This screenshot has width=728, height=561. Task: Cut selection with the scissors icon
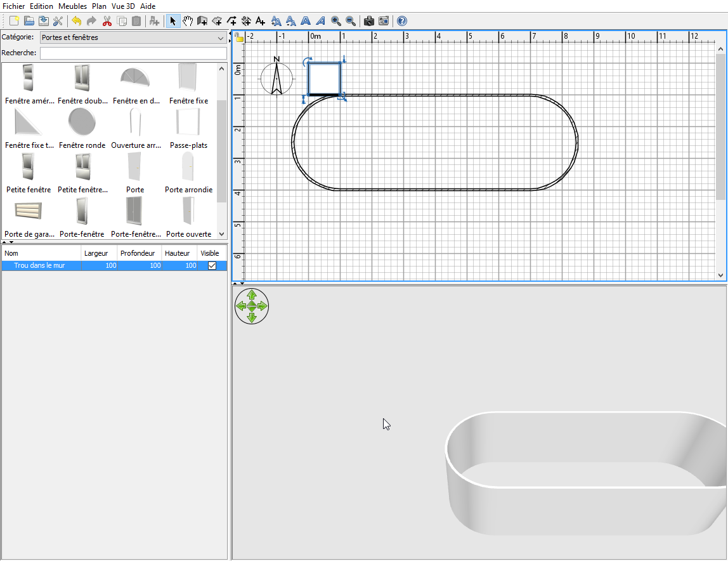coord(107,21)
